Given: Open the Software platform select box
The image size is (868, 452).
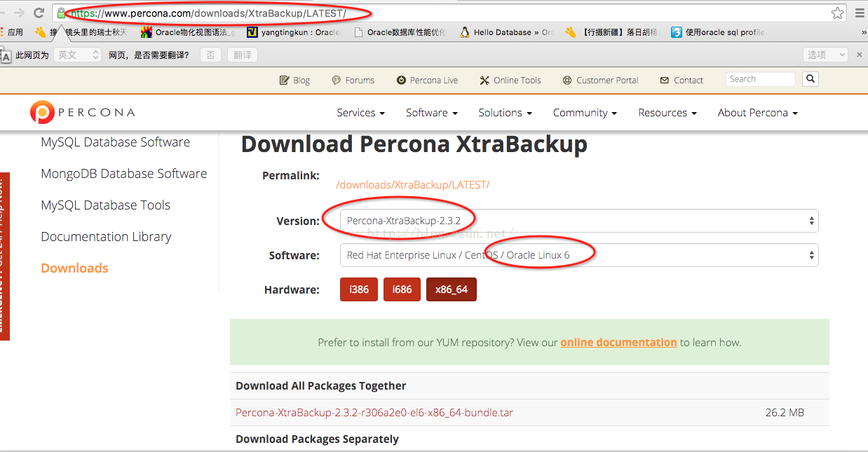Looking at the screenshot, I should 579,255.
